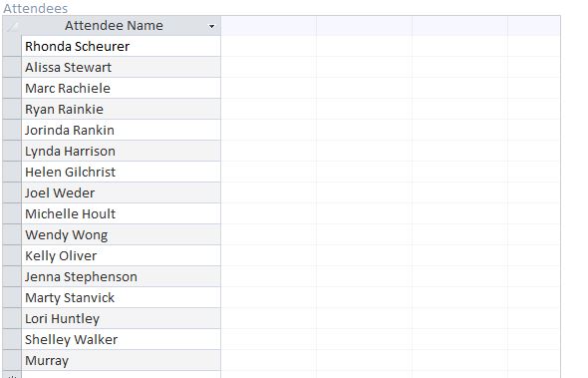588x378 pixels.
Task: Click the new record row selector asterisk
Action: pyautogui.click(x=12, y=375)
